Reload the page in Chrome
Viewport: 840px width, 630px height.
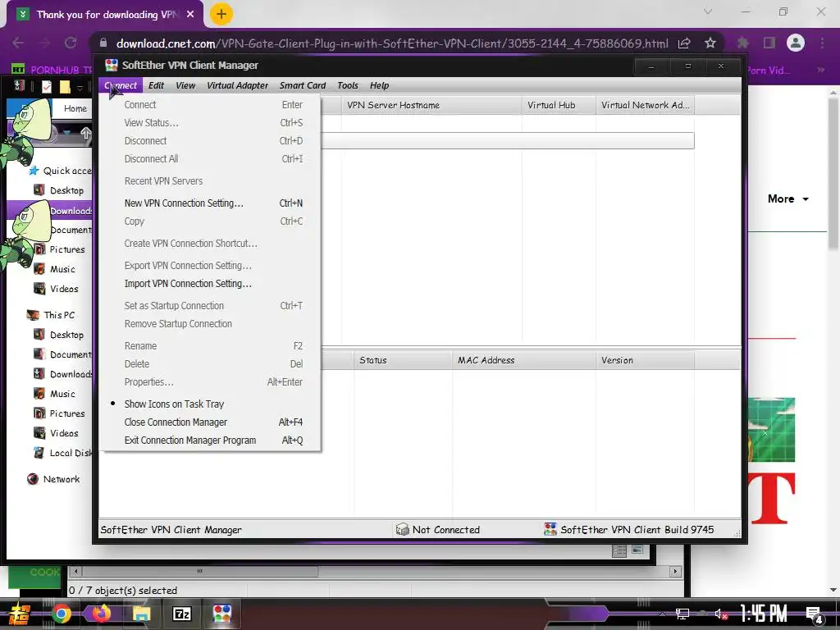point(71,43)
